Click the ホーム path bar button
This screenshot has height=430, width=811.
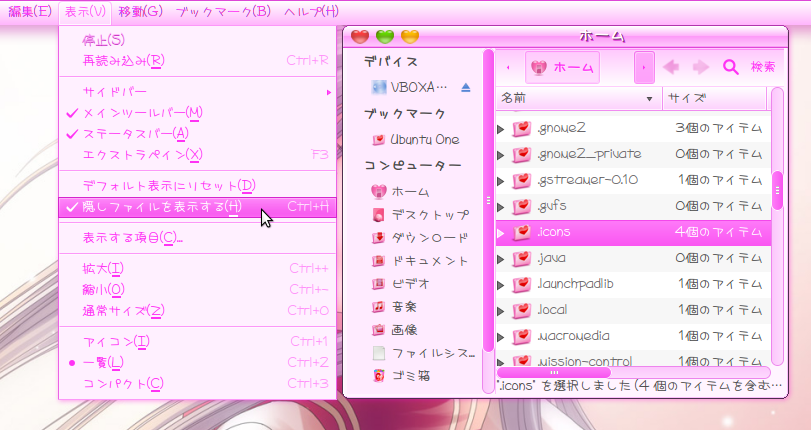click(562, 67)
